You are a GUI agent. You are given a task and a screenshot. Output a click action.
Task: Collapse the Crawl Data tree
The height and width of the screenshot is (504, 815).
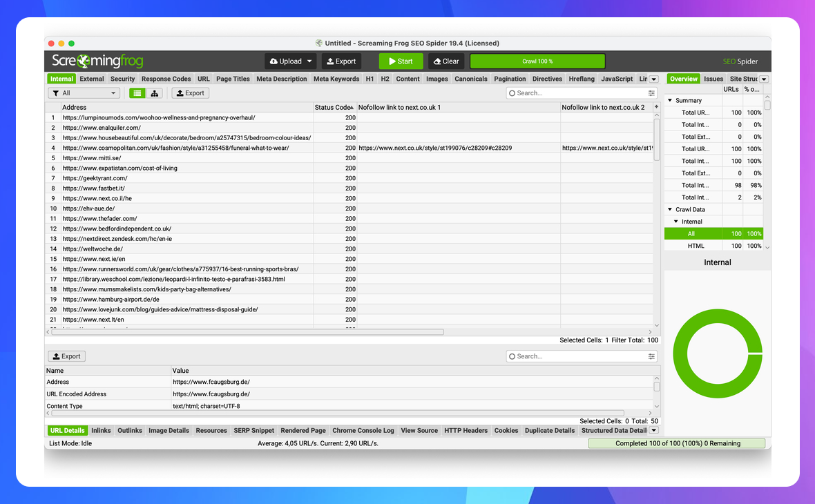[670, 210]
